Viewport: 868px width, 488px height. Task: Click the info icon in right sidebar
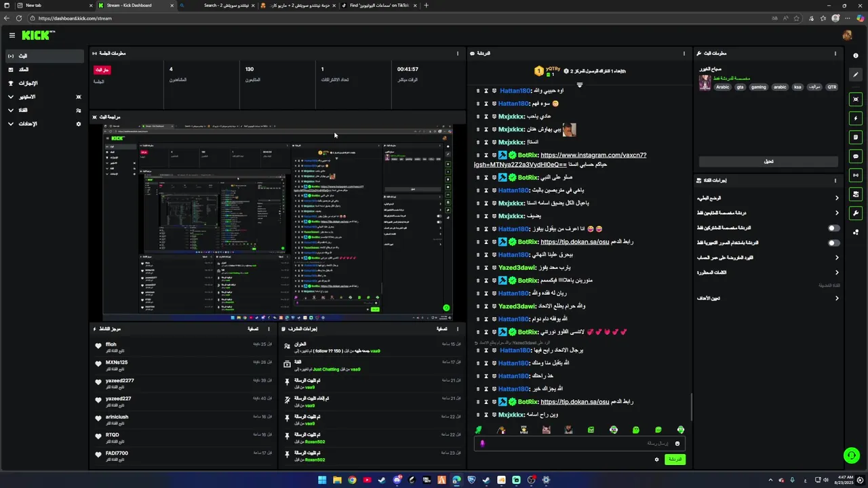(x=856, y=56)
